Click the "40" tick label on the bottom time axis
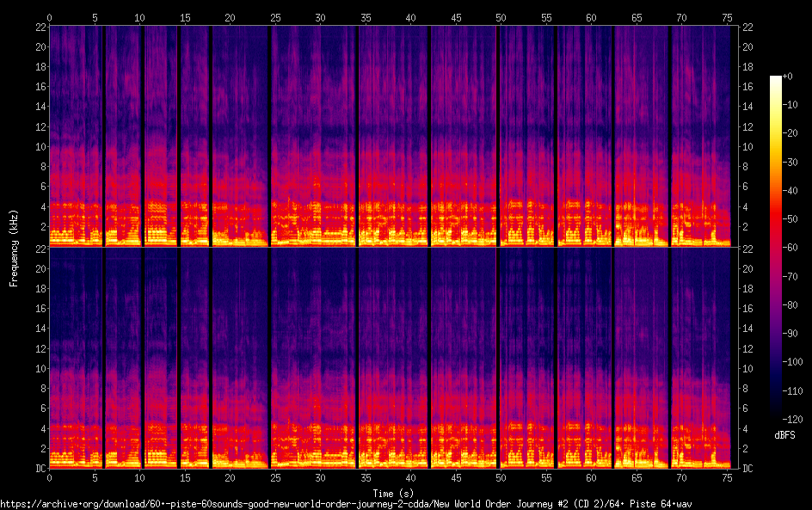 click(410, 478)
